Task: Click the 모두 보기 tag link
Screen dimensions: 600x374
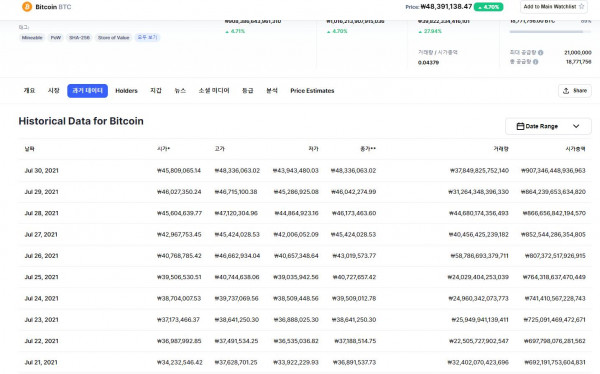Action: (147, 38)
